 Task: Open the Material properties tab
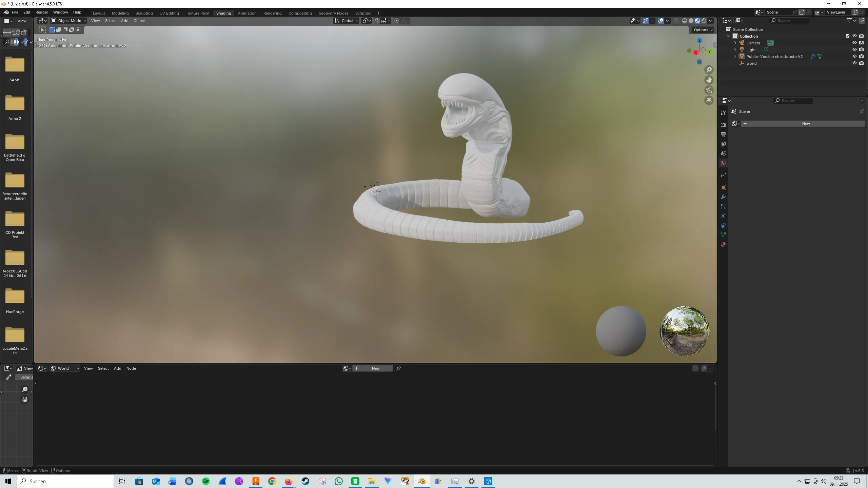point(723,244)
